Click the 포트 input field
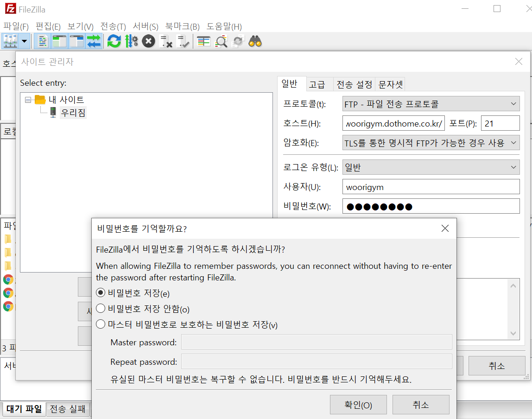Image resolution: width=532 pixels, height=419 pixels. (x=500, y=123)
